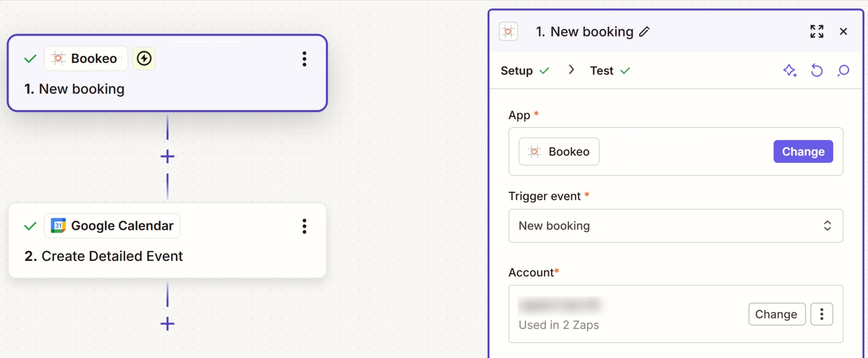868x358 pixels.
Task: Click the Change account button
Action: click(x=776, y=314)
